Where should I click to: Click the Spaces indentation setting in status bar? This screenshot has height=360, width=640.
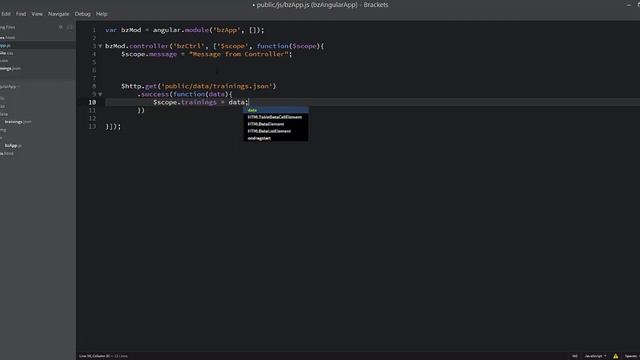pos(632,356)
